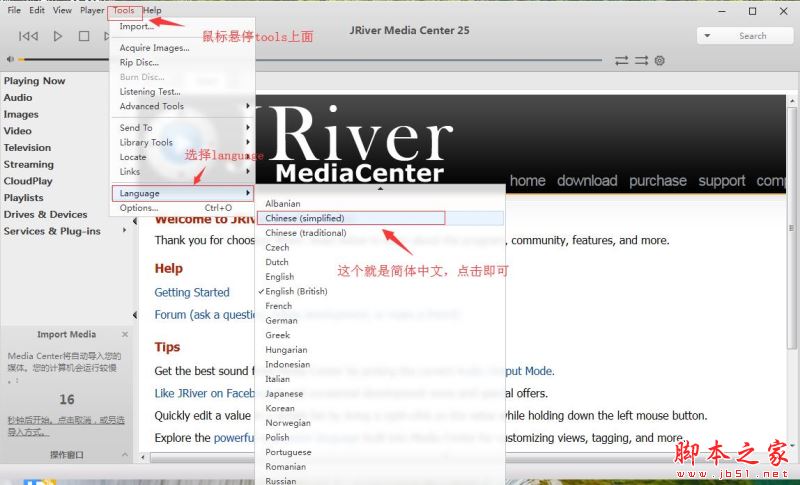Toggle the repeat playback icon

click(x=621, y=61)
